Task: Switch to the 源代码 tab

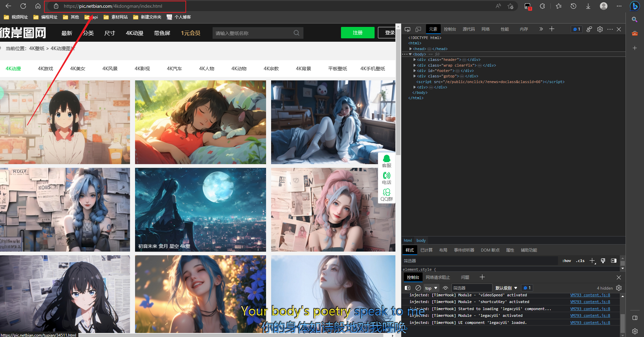Action: (x=469, y=29)
